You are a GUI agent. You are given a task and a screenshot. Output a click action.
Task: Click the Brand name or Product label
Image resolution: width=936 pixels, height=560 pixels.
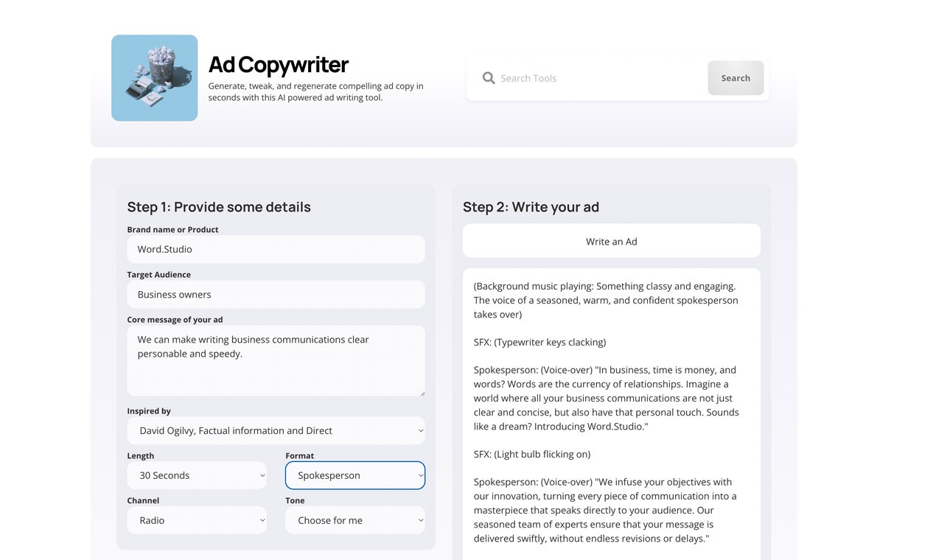[x=173, y=230]
